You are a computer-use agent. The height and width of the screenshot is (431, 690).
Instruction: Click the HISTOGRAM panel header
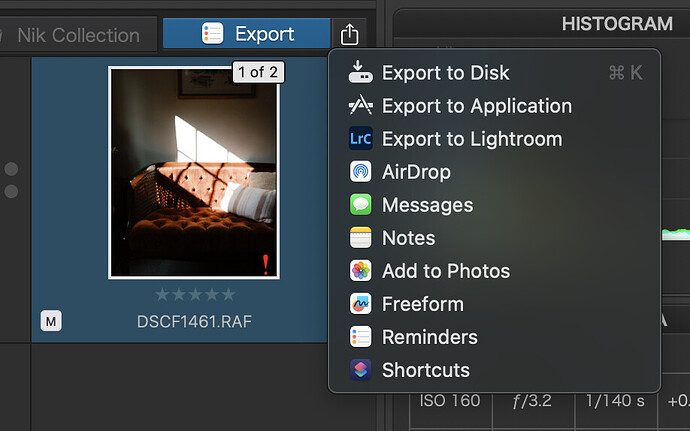click(x=616, y=24)
